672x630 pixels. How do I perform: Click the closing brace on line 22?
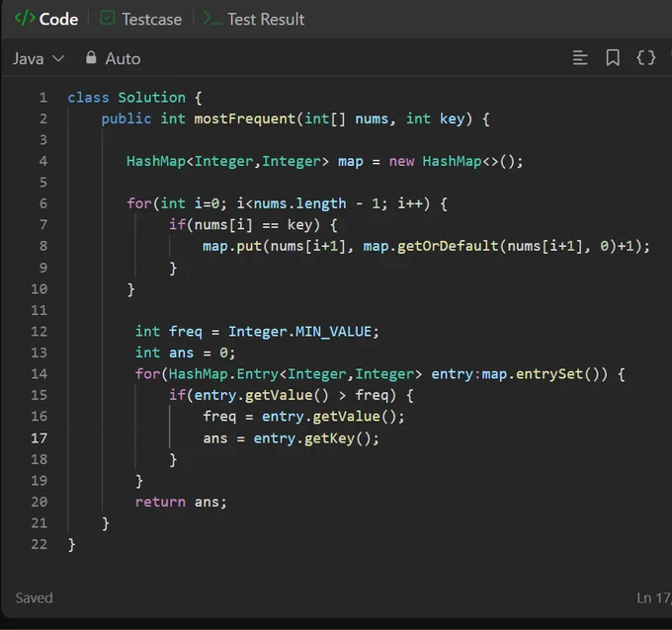pos(71,545)
